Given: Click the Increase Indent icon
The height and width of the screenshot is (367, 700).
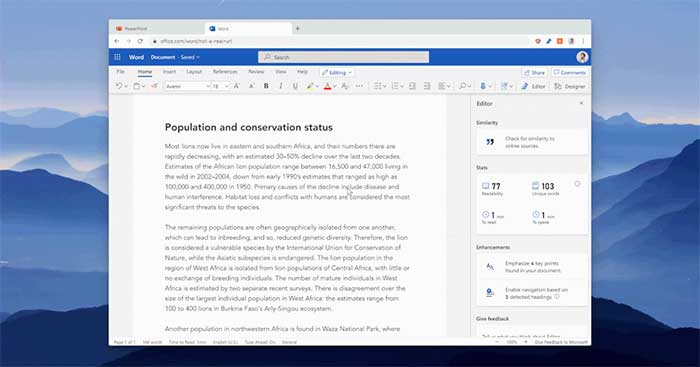Looking at the screenshot, I should (427, 86).
